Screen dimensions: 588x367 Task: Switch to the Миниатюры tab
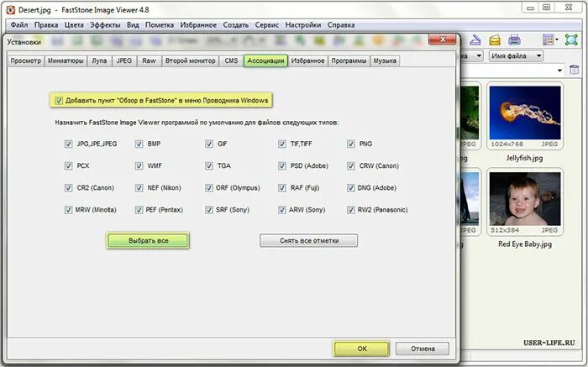[x=66, y=60]
